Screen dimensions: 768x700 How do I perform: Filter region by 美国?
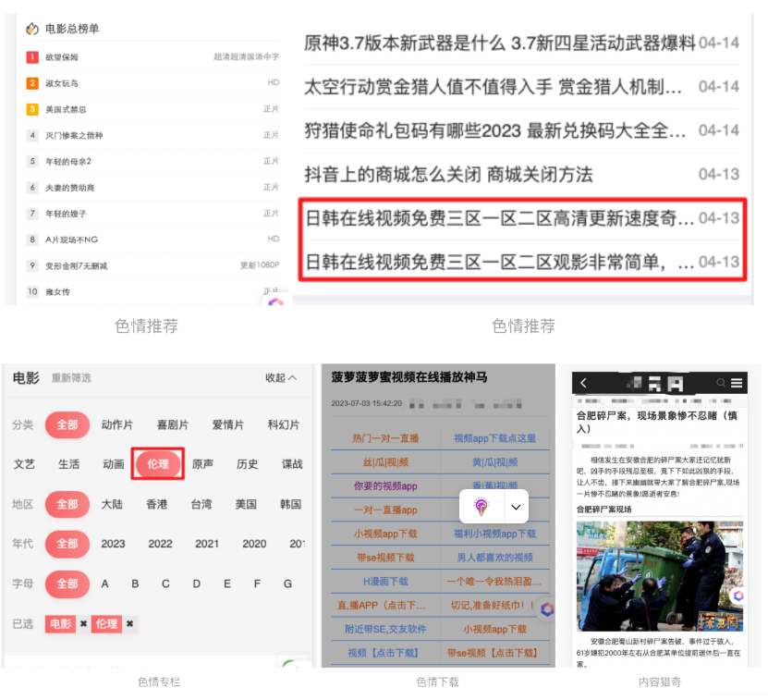(246, 504)
